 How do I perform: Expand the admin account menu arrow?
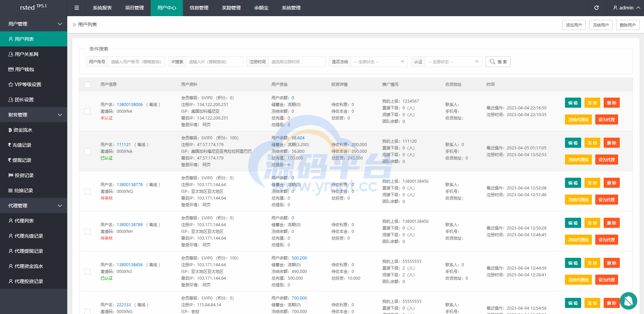click(x=638, y=8)
